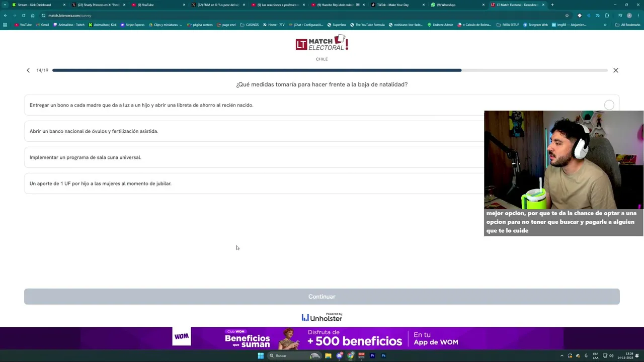Open The YouTube Formula bookmark
The image size is (644, 362).
pyautogui.click(x=367, y=25)
